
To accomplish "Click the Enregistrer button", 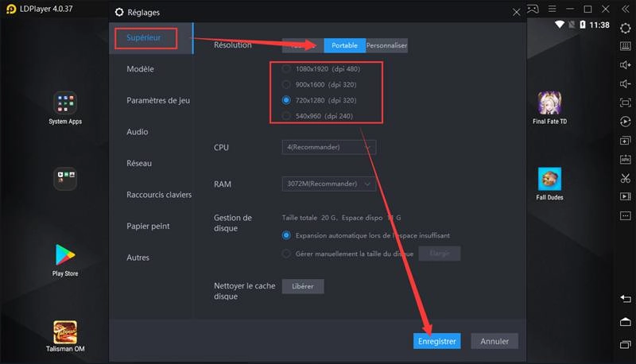I will click(x=436, y=341).
